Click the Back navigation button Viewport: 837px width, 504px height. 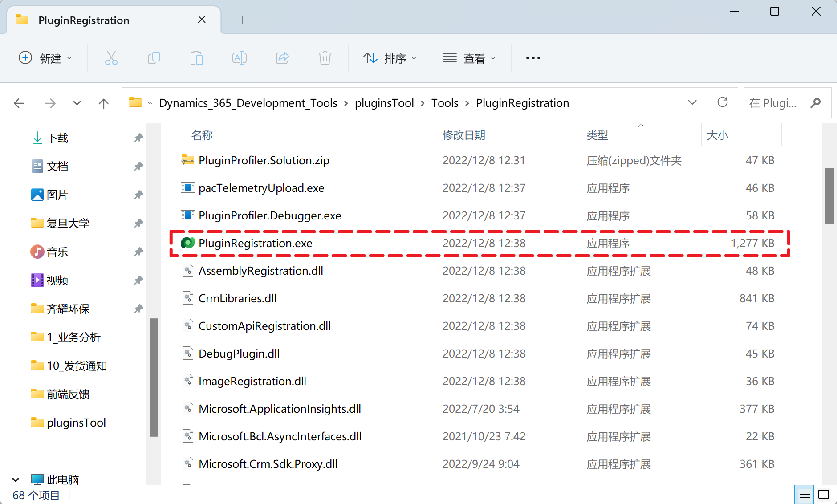[x=19, y=103]
